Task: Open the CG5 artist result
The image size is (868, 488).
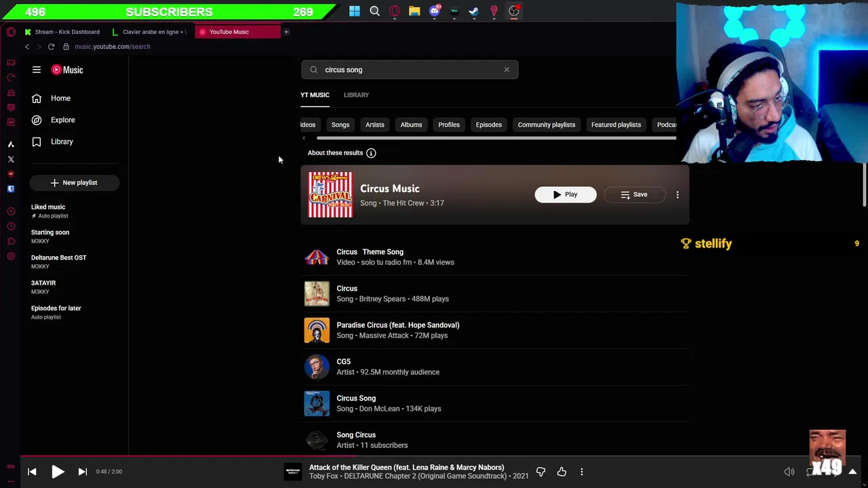Action: tap(495, 367)
